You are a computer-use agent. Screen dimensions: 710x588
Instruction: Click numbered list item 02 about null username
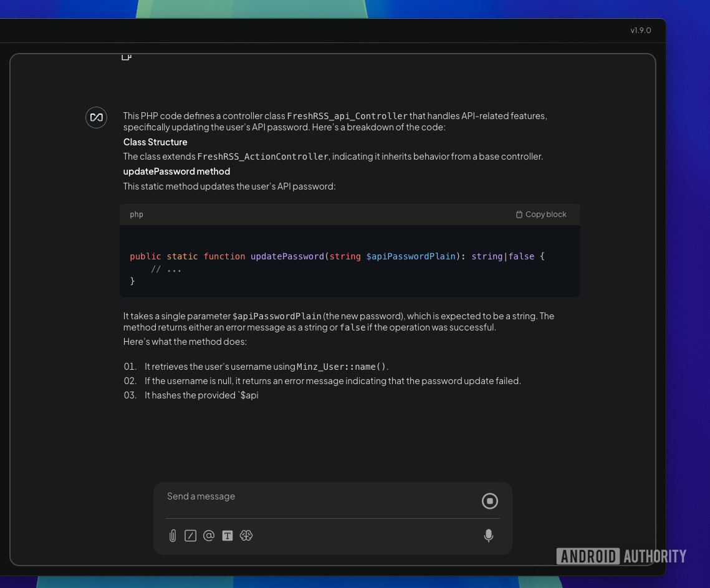click(333, 381)
